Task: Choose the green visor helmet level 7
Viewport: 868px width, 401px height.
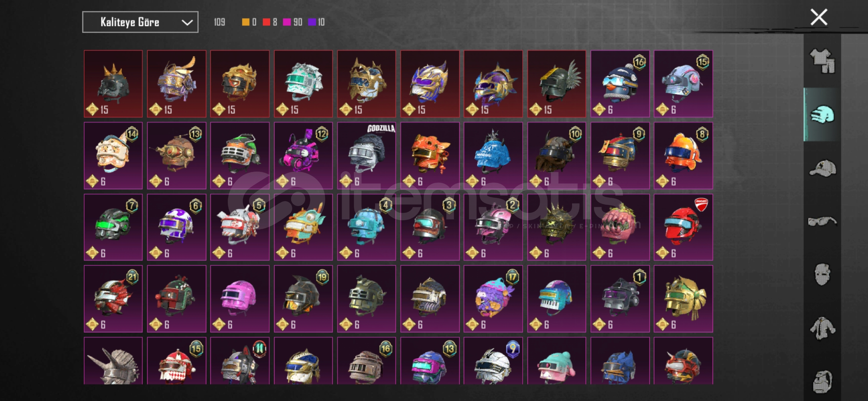Action: (113, 227)
